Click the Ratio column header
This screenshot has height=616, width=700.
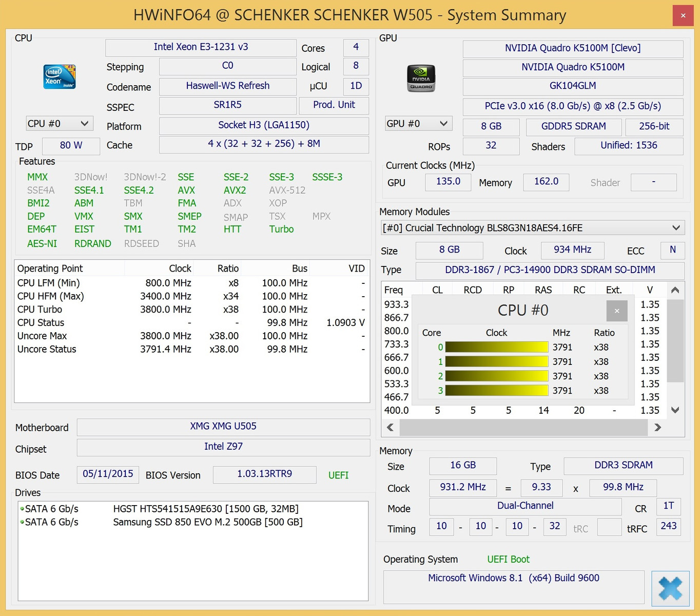(218, 268)
